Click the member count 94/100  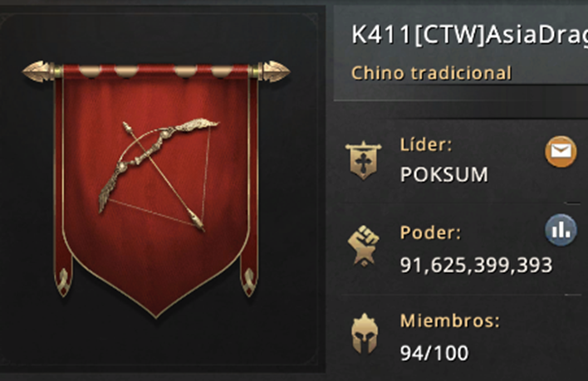(x=434, y=353)
